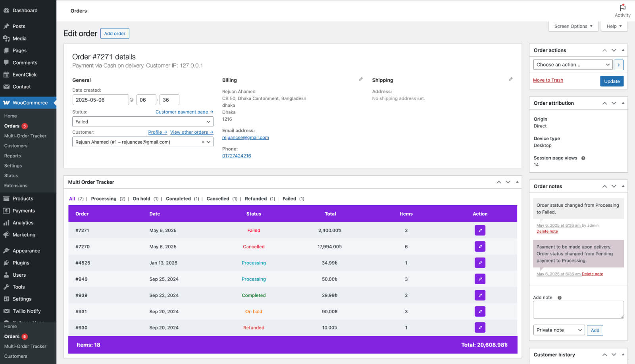Clear selected customer Rejuan Ahamed
Screen dimensions: 635x364
click(203, 142)
